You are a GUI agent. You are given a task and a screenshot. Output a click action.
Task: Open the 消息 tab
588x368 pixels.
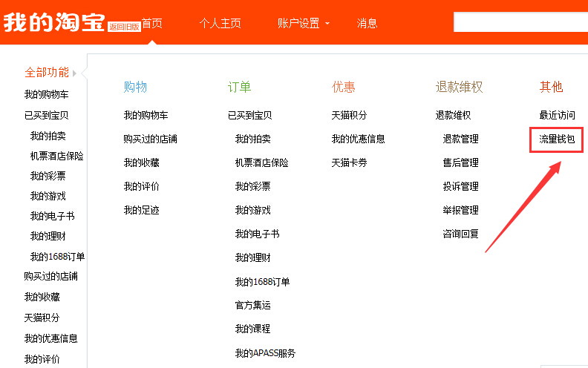(x=367, y=23)
